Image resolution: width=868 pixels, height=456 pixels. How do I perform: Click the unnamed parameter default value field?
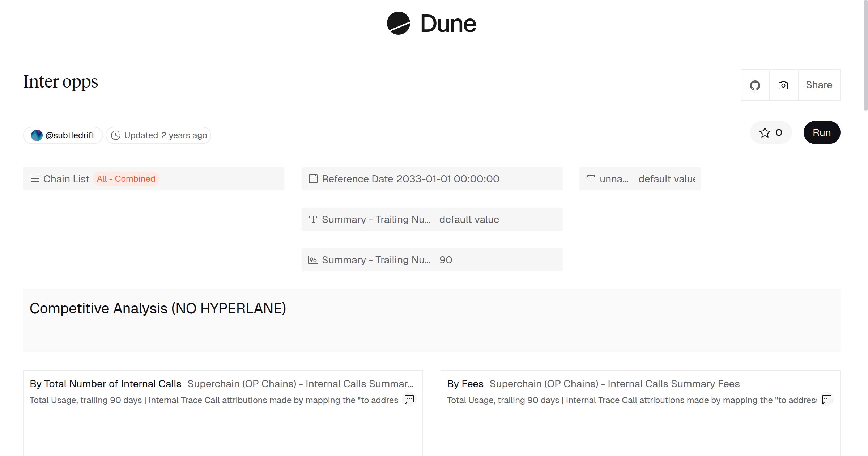pyautogui.click(x=667, y=179)
